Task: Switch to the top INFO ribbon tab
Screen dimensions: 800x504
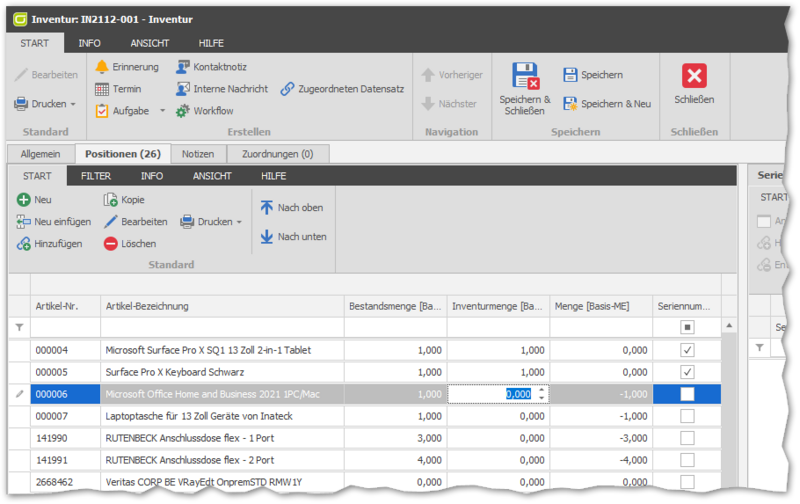Action: [89, 43]
